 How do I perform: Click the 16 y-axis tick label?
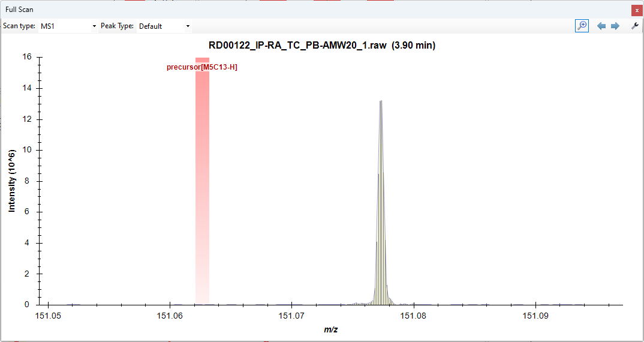[27, 58]
